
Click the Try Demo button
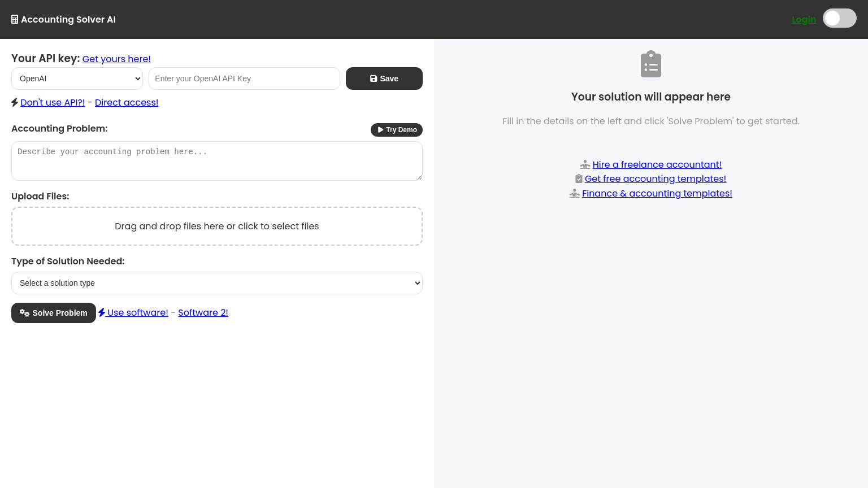[397, 130]
